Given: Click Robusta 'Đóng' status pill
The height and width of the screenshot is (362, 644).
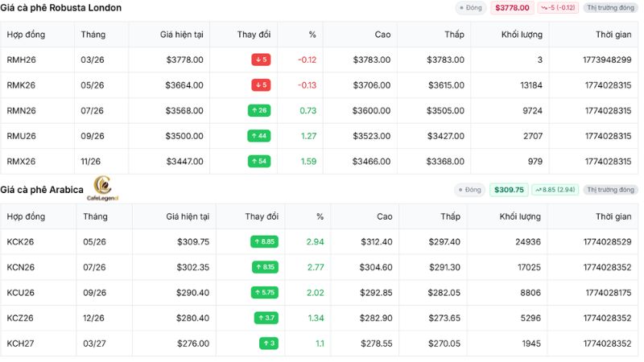Looking at the screenshot, I should (x=471, y=8).
